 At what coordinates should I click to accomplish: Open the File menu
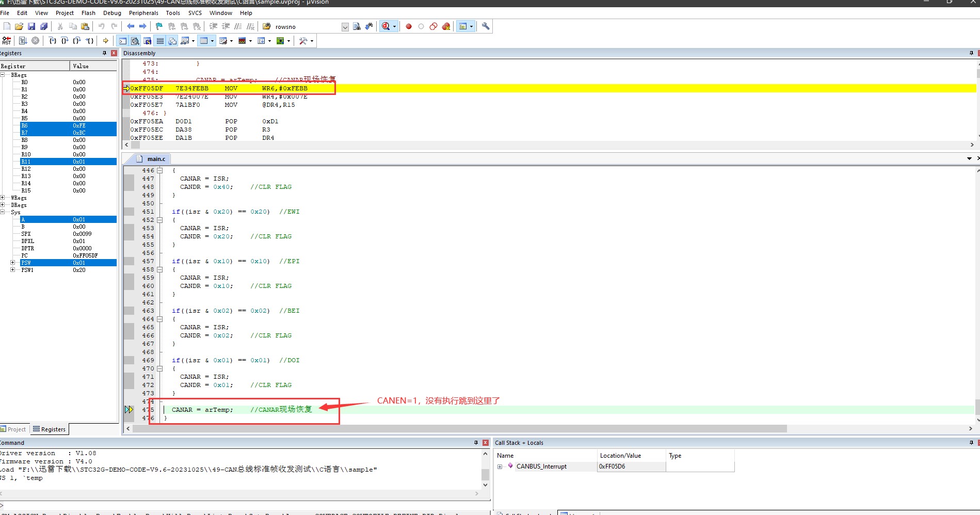[x=5, y=13]
